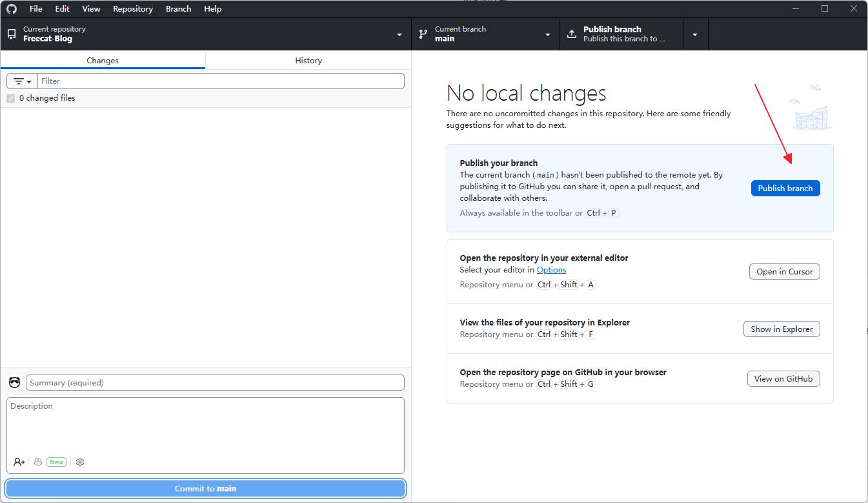This screenshot has height=503, width=868.
Task: Open the Branch menu
Action: [x=179, y=9]
